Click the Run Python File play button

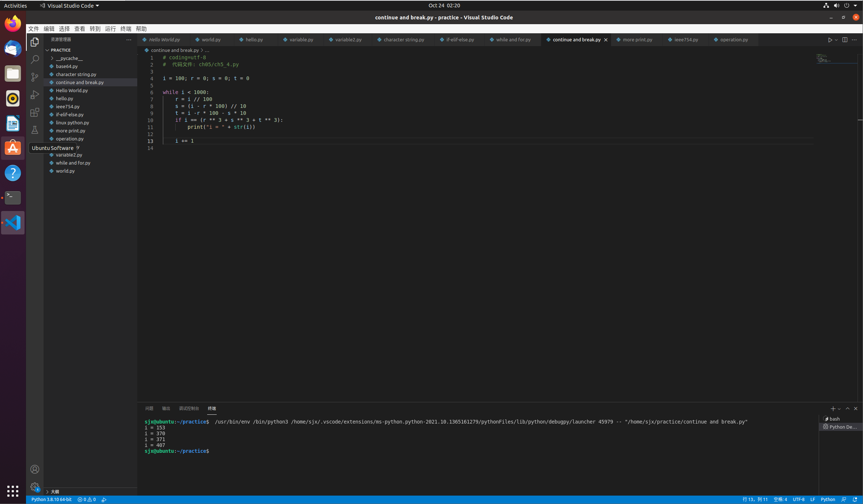click(830, 40)
